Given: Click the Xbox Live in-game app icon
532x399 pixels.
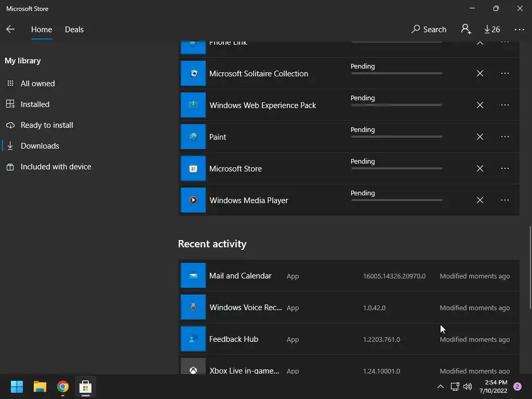Looking at the screenshot, I should (193, 366).
